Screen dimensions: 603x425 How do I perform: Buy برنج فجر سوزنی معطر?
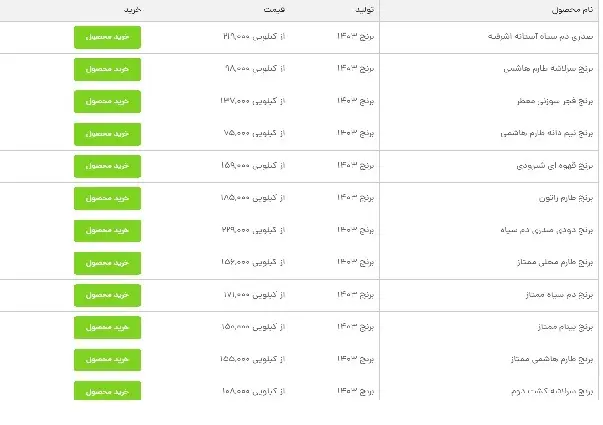(x=107, y=101)
